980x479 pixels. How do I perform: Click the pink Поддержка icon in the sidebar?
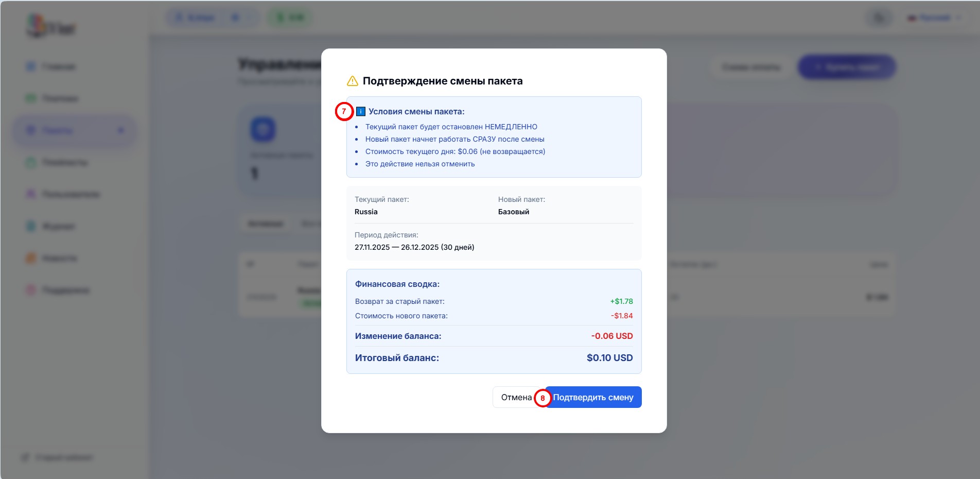(31, 290)
